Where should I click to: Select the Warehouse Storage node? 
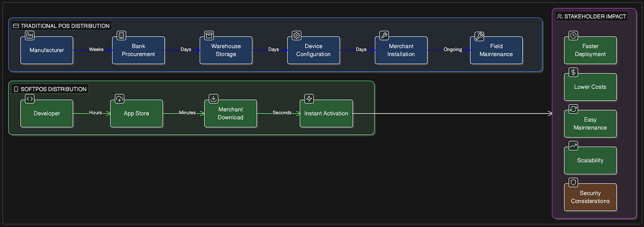[x=226, y=50]
